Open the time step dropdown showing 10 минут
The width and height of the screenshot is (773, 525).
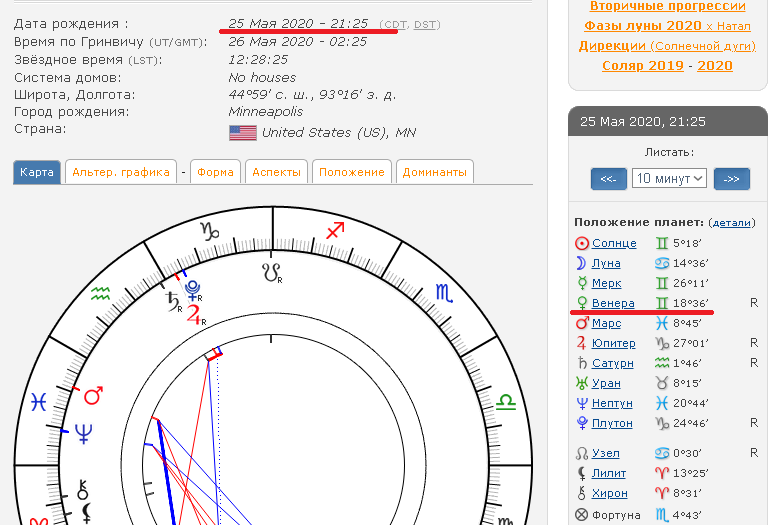point(669,178)
